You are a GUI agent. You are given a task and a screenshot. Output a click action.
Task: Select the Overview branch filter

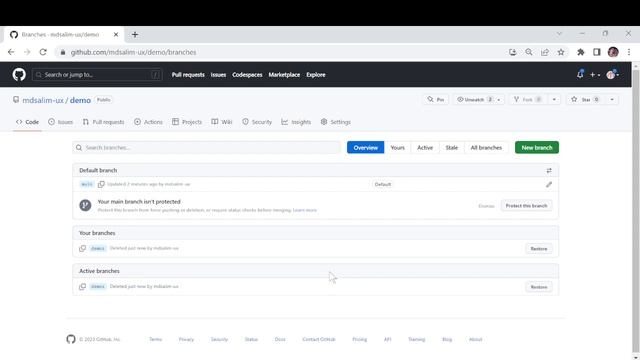(x=365, y=147)
